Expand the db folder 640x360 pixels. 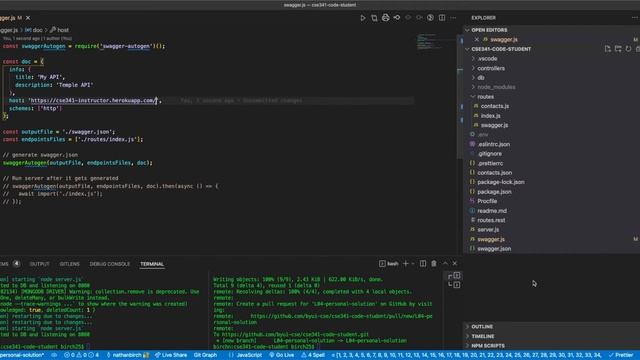click(481, 78)
